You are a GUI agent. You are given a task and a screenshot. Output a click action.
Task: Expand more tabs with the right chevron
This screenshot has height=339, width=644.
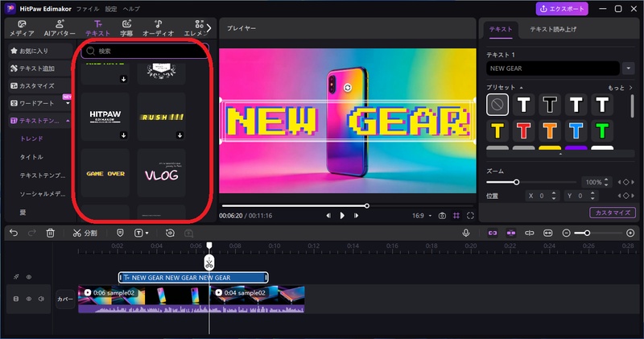tap(208, 28)
